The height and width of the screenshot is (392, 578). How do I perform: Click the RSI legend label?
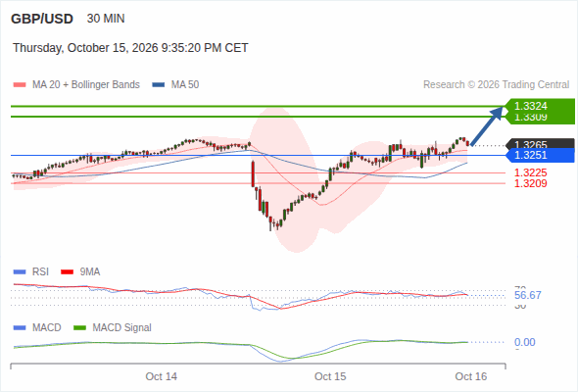tap(40, 272)
